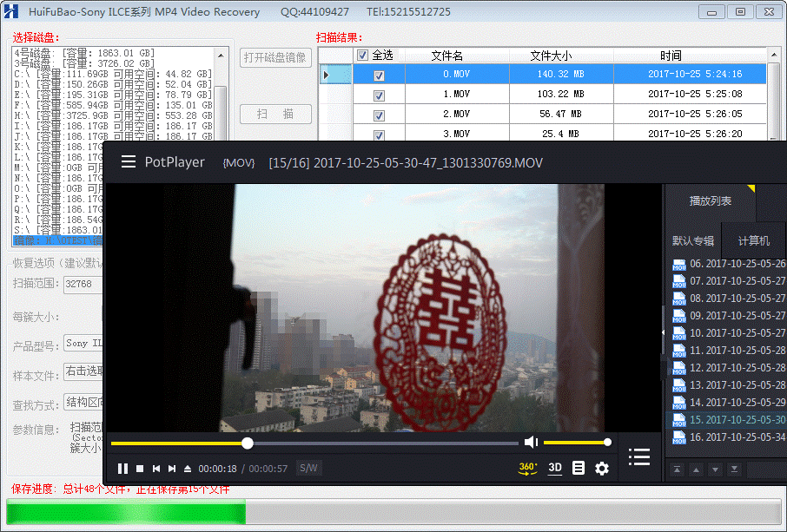Toggle the 全选 select-all checkbox

[362, 56]
